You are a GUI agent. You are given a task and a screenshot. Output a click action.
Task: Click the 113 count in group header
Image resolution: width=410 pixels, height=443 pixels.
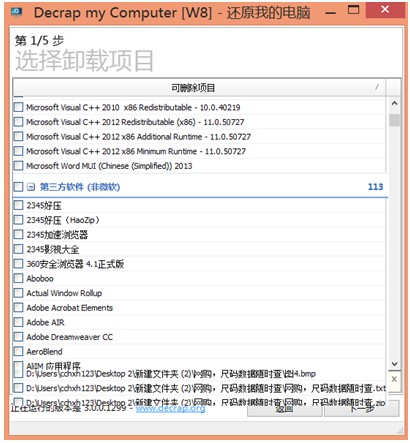point(375,187)
